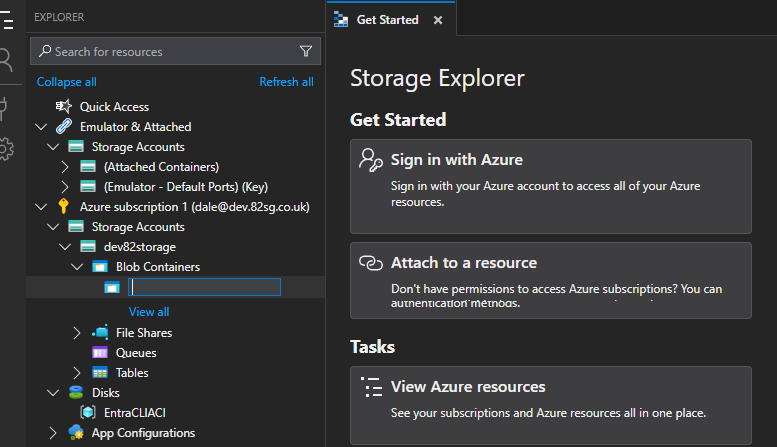The width and height of the screenshot is (777, 447).
Task: Click the new blob container name field
Action: (x=205, y=287)
